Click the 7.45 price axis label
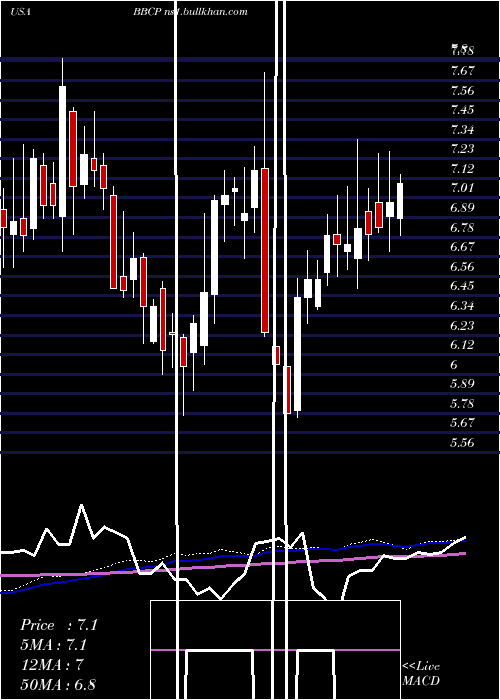The height and width of the screenshot is (700, 500). (x=462, y=110)
